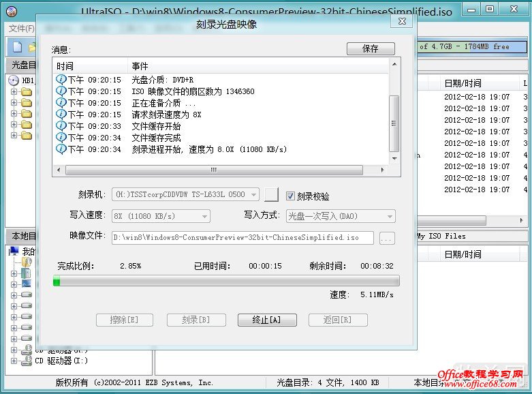This screenshot has width=532, height=394.
Task: Select the CD 驱动器 (I:) tree item
Action: pos(61,361)
